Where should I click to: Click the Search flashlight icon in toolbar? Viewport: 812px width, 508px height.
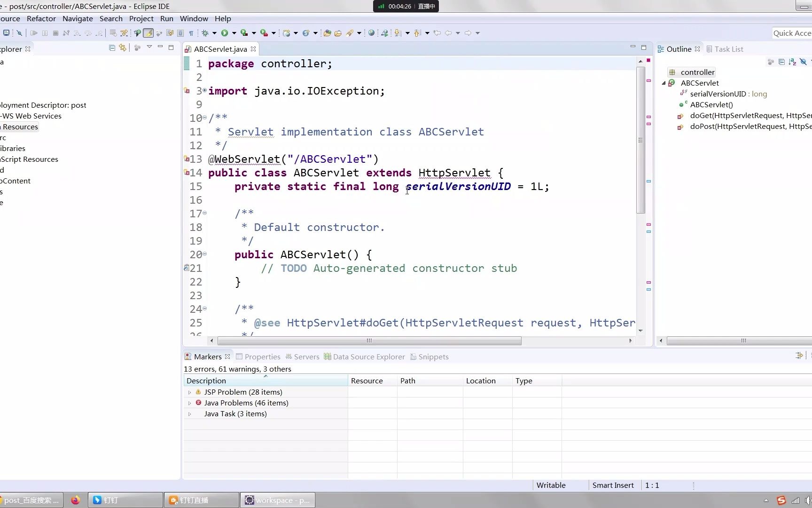point(350,33)
